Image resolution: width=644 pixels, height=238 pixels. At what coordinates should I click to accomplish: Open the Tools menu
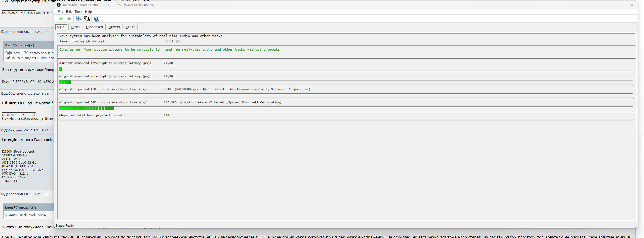78,12
